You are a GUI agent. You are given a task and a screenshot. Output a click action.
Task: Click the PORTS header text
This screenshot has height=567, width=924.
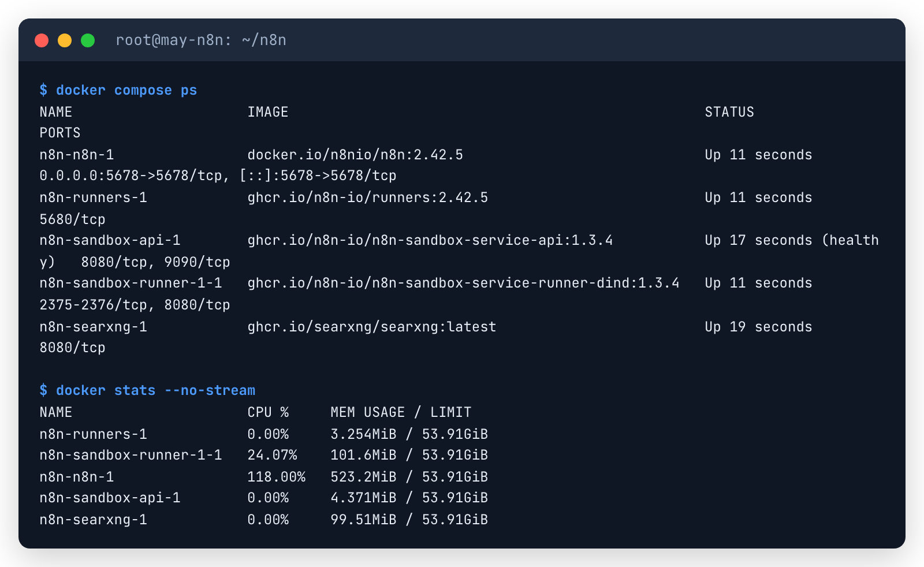(60, 133)
